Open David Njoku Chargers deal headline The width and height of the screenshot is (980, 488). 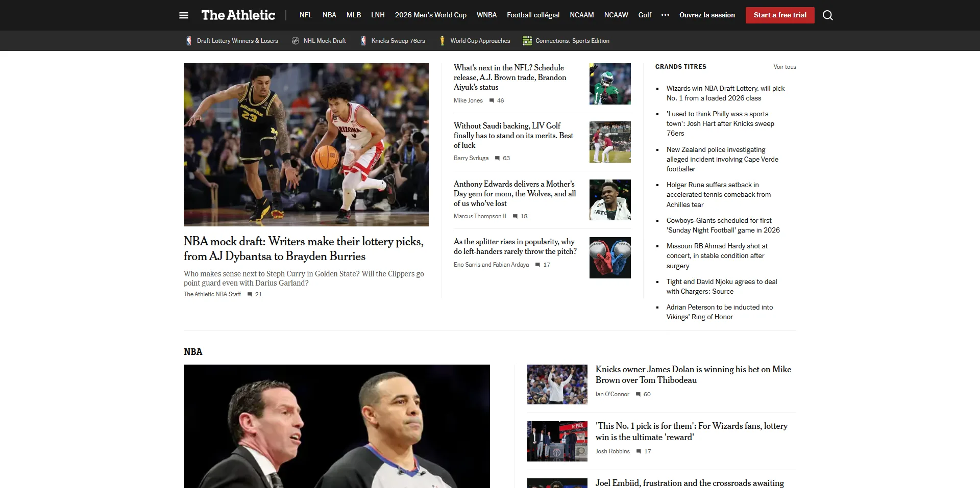pyautogui.click(x=722, y=287)
